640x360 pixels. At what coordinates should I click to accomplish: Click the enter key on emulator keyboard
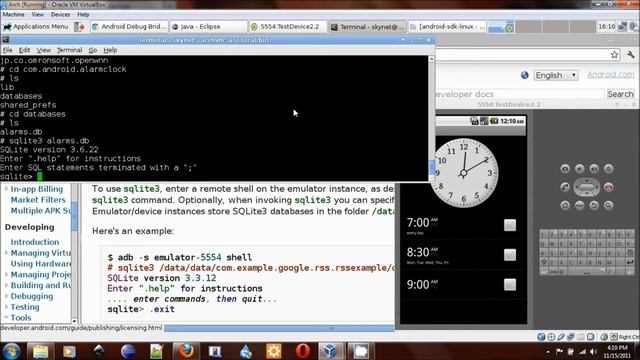[630, 262]
